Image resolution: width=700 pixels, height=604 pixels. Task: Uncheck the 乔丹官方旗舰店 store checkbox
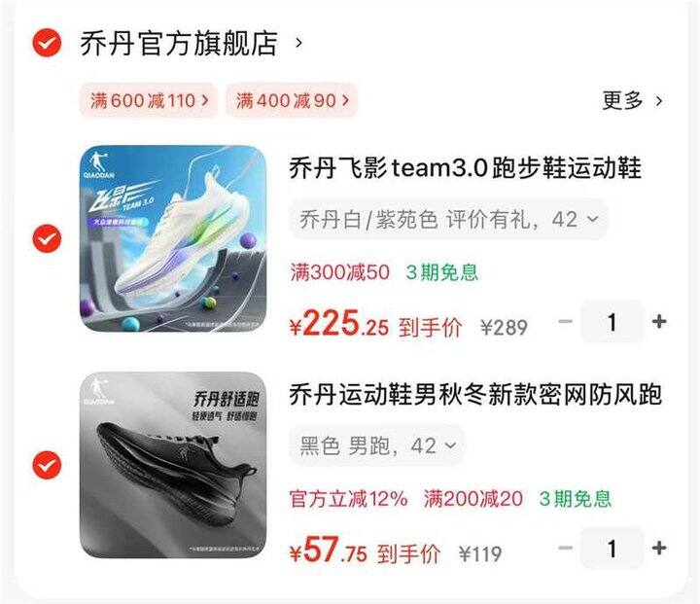pyautogui.click(x=47, y=43)
